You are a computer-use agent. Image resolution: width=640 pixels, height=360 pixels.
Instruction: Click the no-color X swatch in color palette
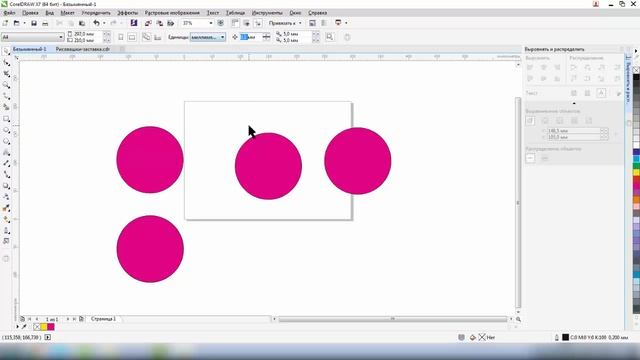[636, 71]
